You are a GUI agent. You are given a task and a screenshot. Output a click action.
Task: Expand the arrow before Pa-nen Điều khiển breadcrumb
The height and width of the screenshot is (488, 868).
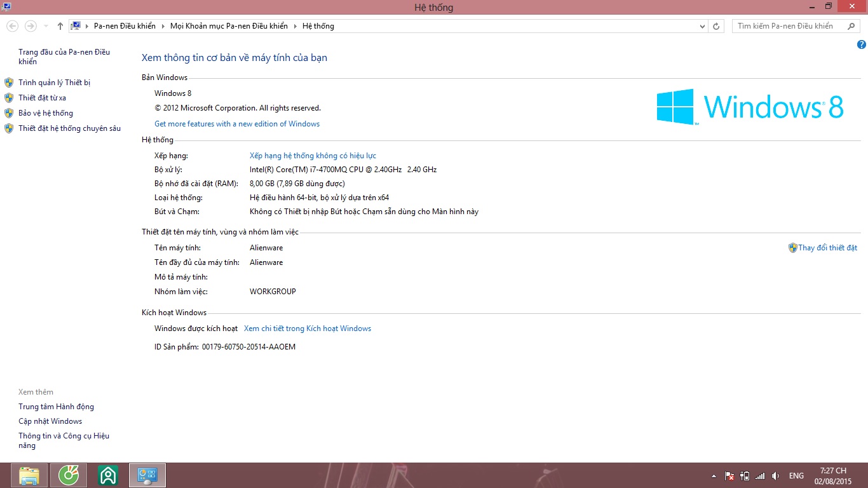coord(87,26)
